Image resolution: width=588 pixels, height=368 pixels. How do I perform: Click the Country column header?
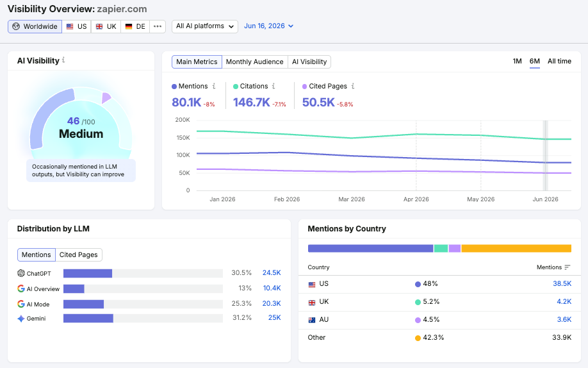pos(318,267)
